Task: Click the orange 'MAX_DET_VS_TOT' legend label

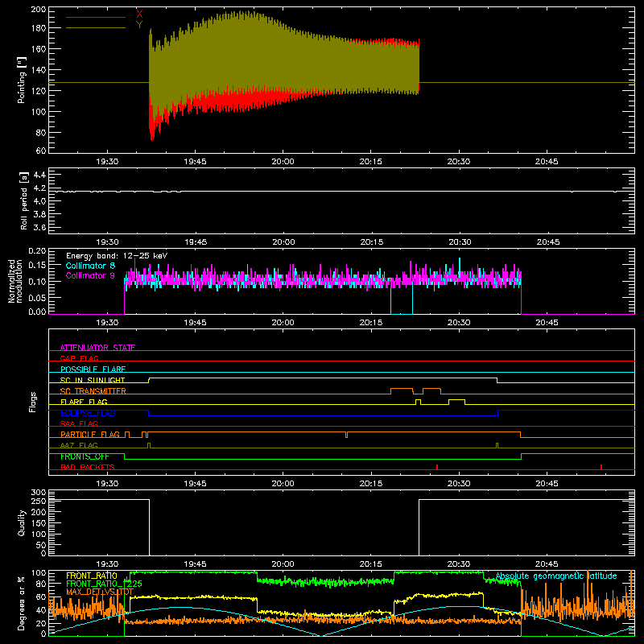Action: point(100,592)
